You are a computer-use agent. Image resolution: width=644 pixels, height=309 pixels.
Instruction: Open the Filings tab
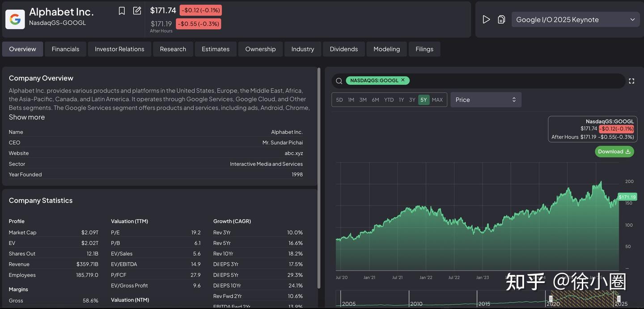coord(424,49)
